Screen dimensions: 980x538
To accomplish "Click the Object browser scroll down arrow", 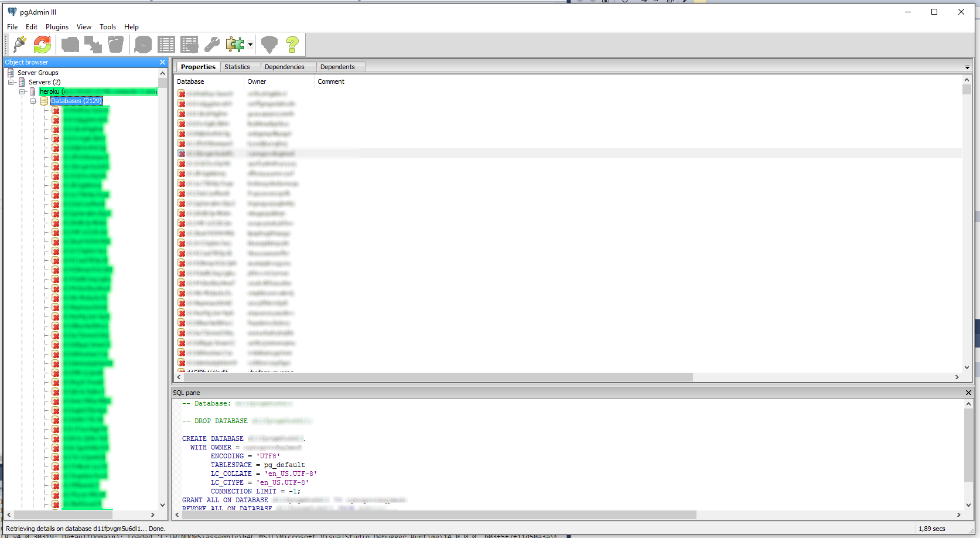I will (x=163, y=505).
